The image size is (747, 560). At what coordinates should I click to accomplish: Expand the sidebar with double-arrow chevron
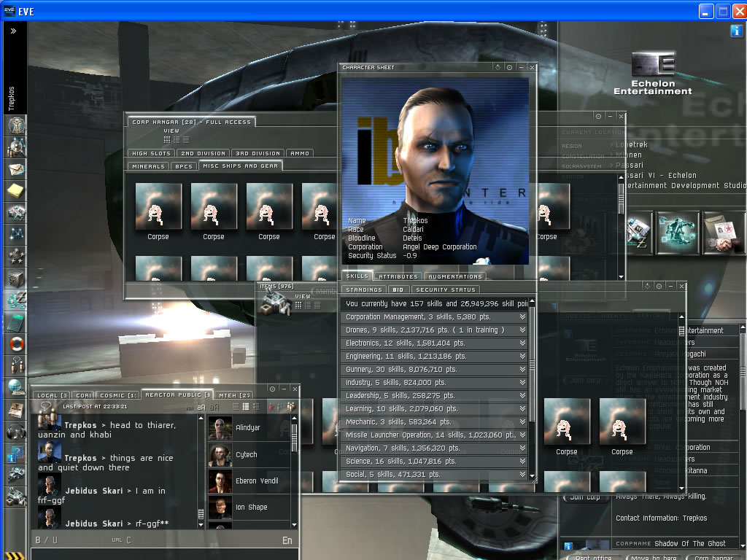coord(13,31)
